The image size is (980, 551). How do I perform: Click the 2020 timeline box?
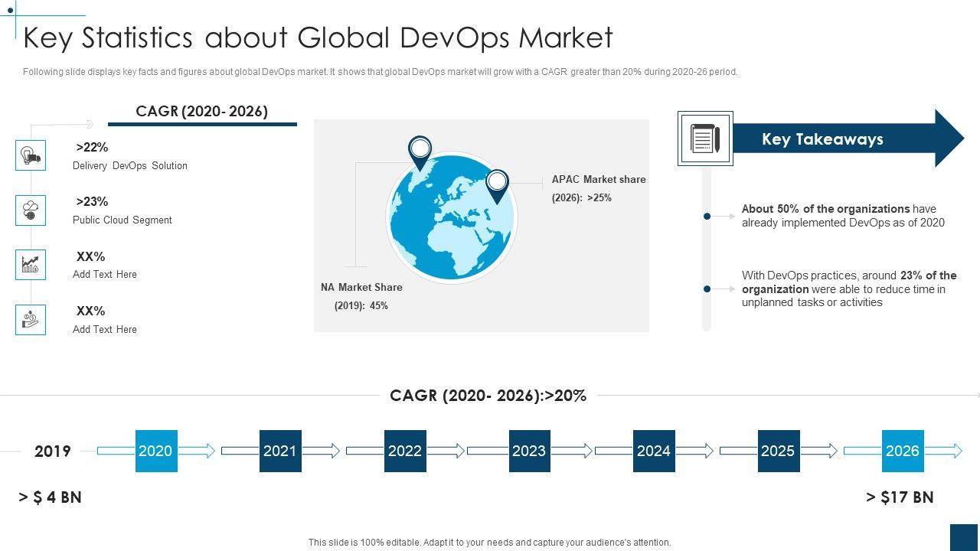tap(156, 451)
